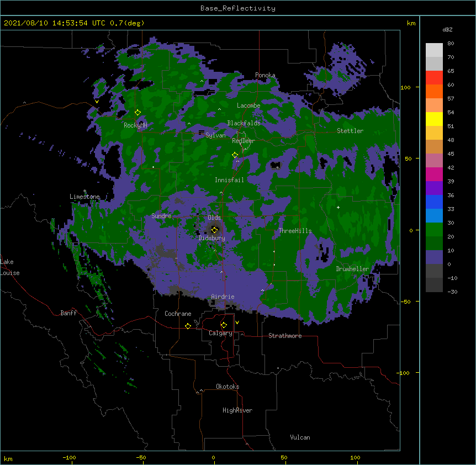Click the Calgary city label

click(x=220, y=333)
